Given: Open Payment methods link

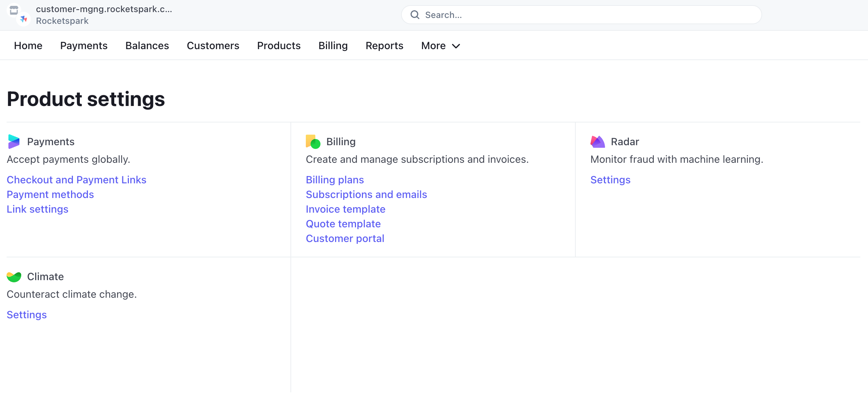Looking at the screenshot, I should pos(50,194).
